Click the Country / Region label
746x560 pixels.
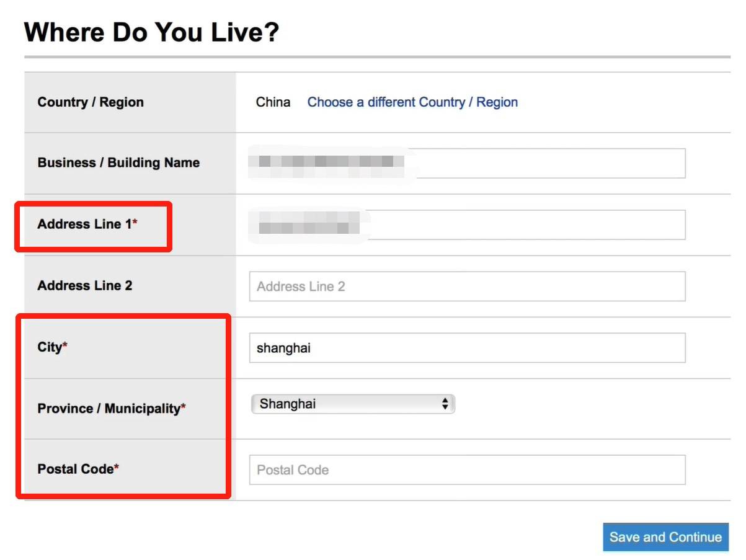coord(91,102)
